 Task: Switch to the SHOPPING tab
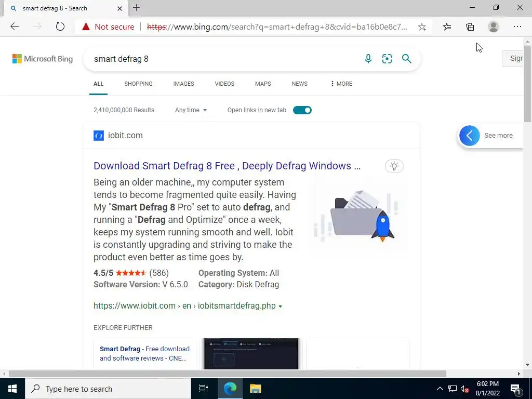tap(138, 84)
